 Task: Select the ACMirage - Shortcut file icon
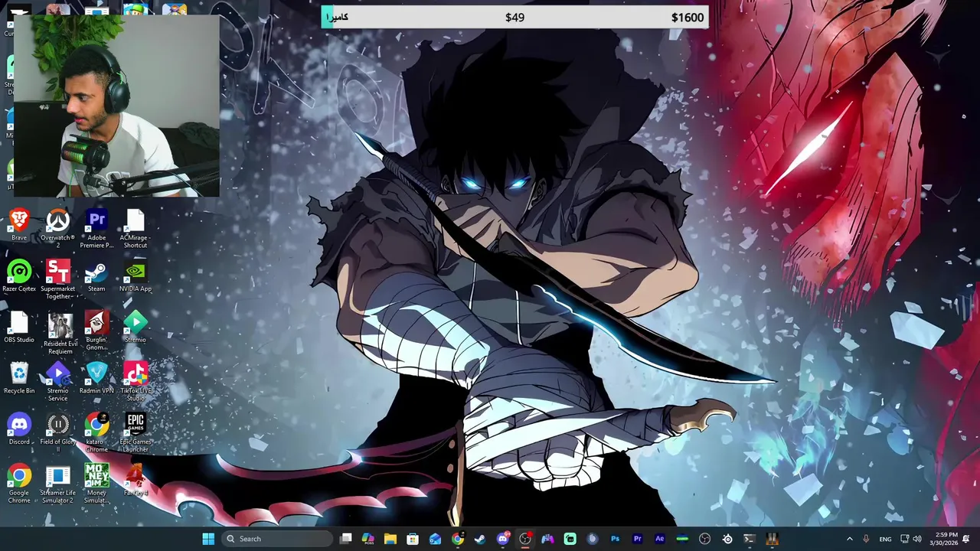point(136,229)
